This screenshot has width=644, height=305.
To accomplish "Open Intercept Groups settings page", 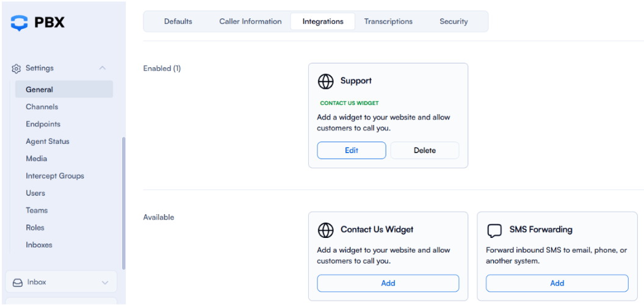I will click(55, 176).
